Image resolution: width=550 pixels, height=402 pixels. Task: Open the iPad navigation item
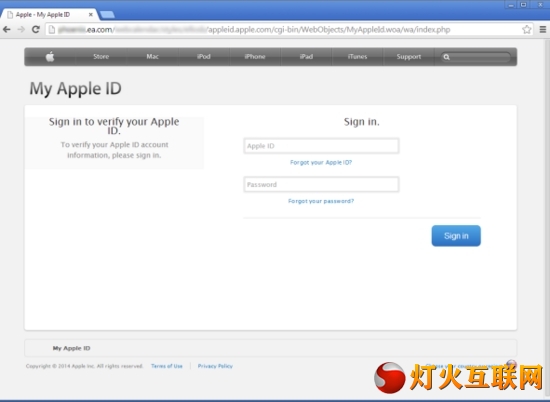306,56
